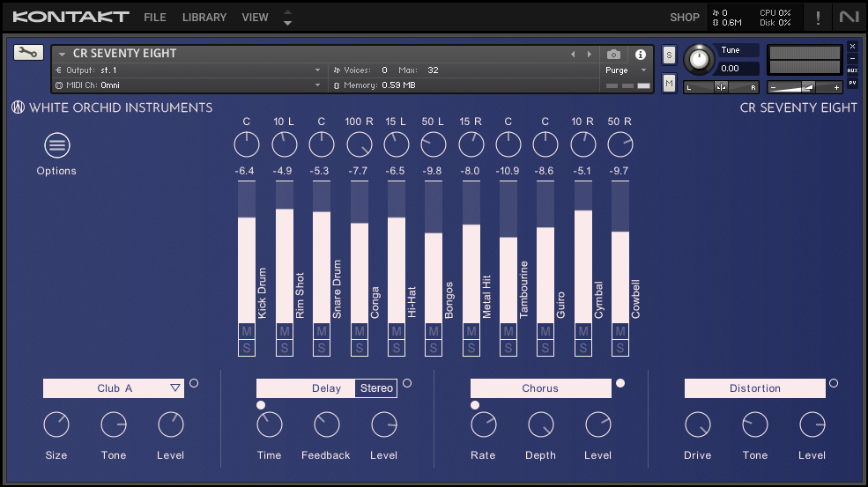Enable the Delay effect power toggle
This screenshot has height=487, width=868.
pyautogui.click(x=407, y=383)
